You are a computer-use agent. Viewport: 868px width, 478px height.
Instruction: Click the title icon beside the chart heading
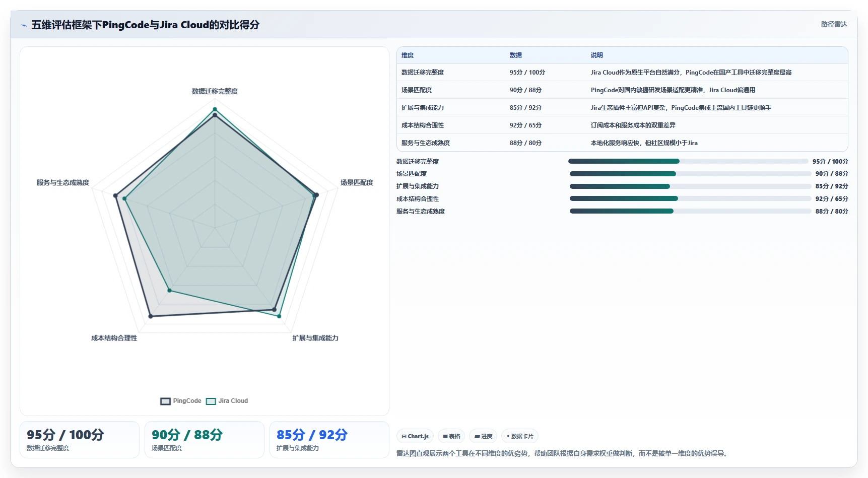(x=24, y=25)
